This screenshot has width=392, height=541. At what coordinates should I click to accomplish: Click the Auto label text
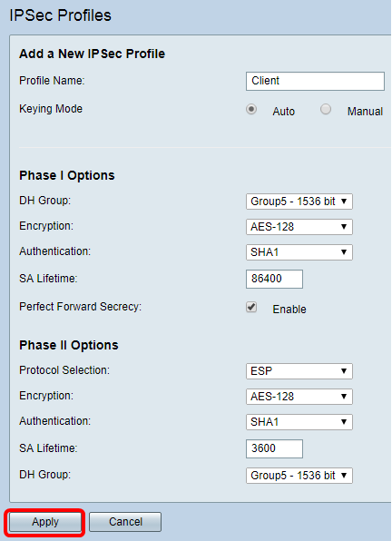point(284,112)
